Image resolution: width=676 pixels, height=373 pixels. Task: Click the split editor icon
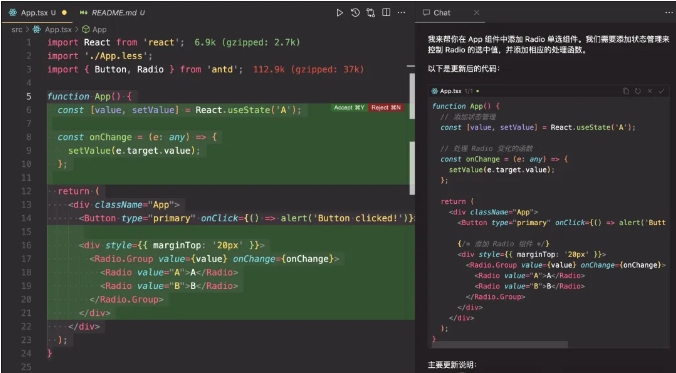(386, 13)
